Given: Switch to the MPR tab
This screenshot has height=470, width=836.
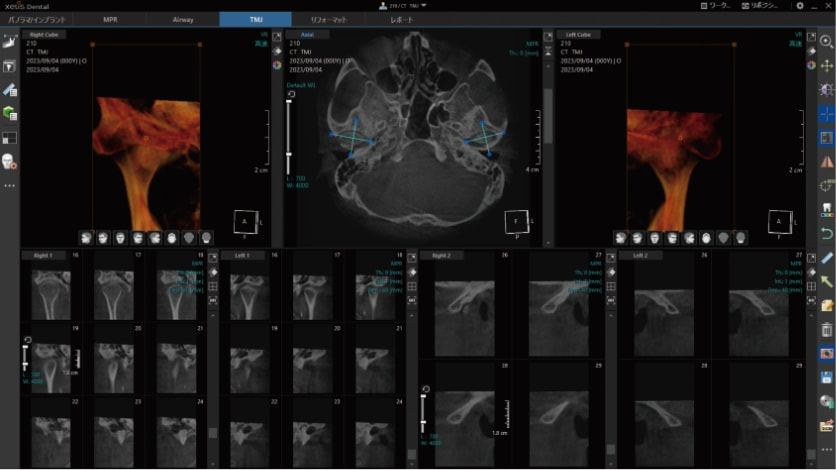Looking at the screenshot, I should [x=110, y=19].
